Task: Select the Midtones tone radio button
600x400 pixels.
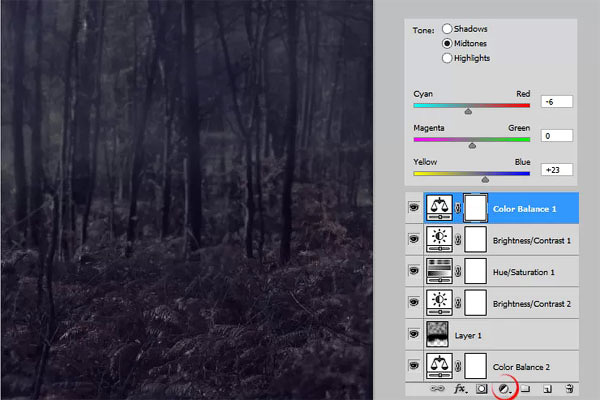Action: tap(447, 43)
